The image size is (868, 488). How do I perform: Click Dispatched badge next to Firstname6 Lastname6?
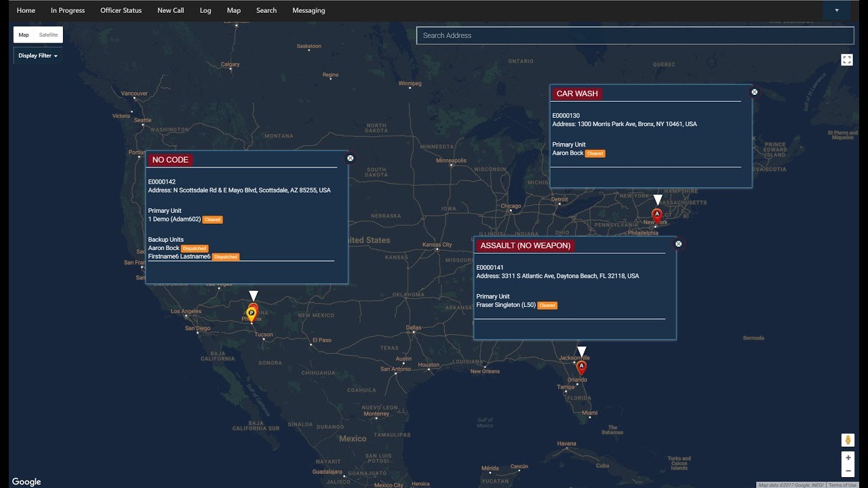pyautogui.click(x=226, y=257)
